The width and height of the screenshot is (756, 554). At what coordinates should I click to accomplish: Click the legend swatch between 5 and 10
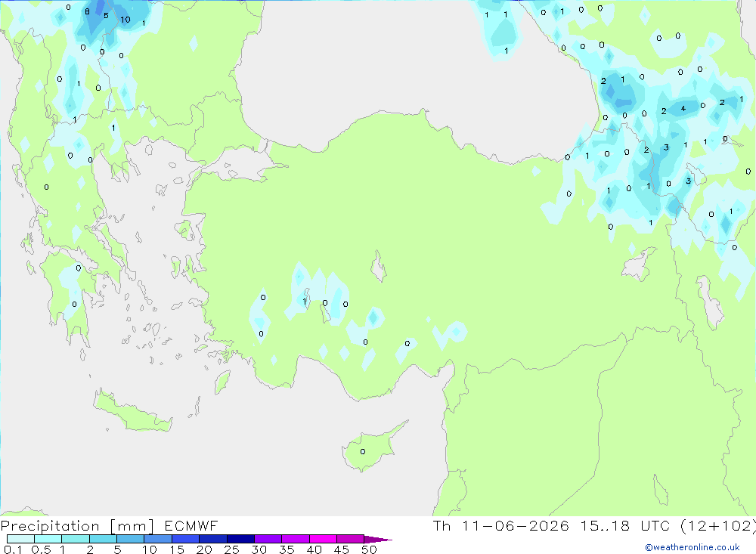tap(130, 539)
